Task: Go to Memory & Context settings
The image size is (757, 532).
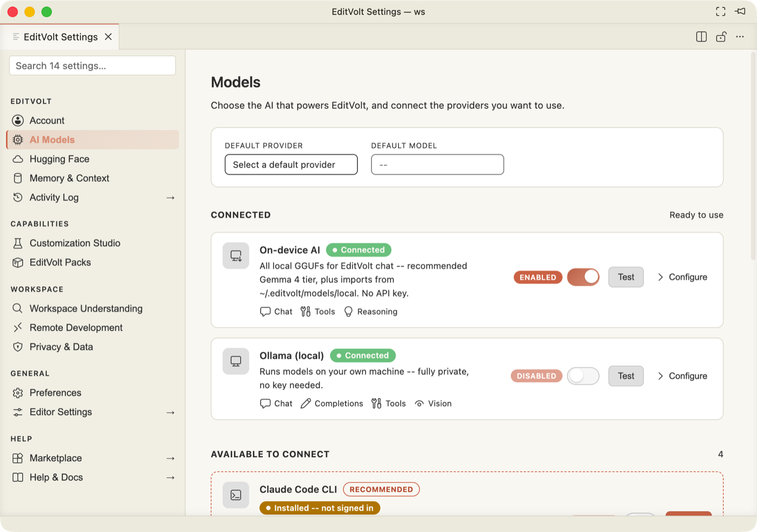Action: pyautogui.click(x=92, y=178)
